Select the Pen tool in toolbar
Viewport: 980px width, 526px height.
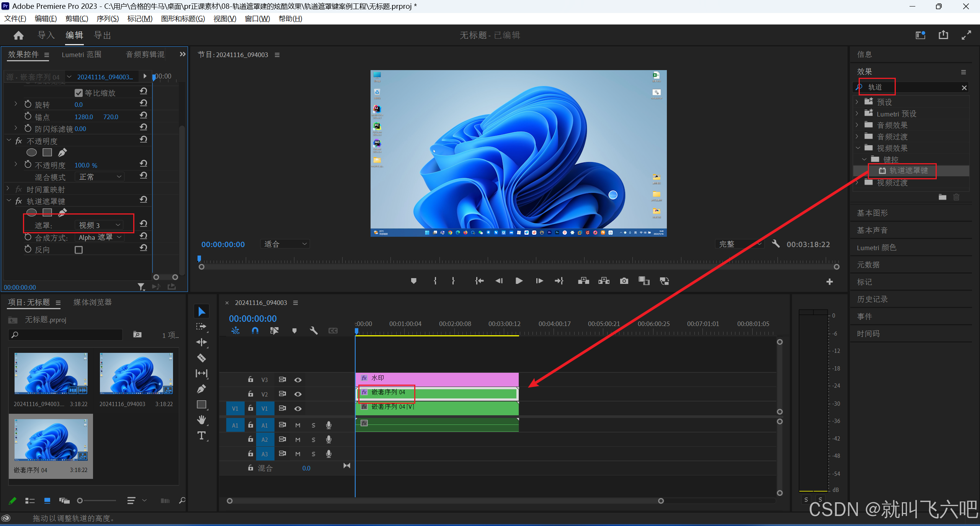[201, 389]
